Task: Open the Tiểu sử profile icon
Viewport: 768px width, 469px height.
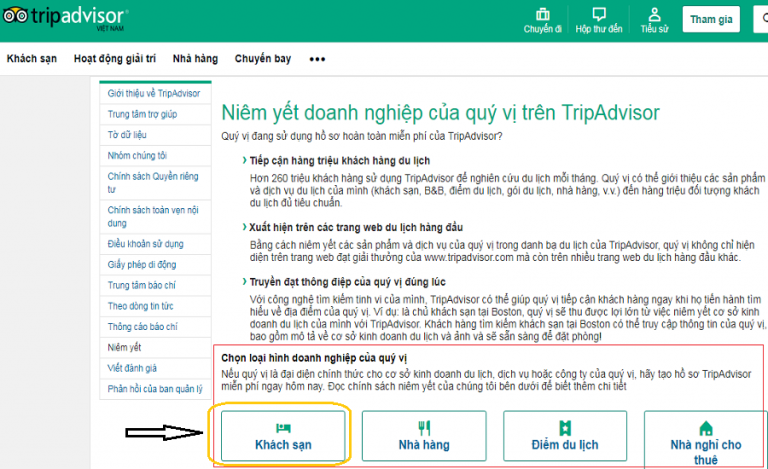Action: click(654, 14)
